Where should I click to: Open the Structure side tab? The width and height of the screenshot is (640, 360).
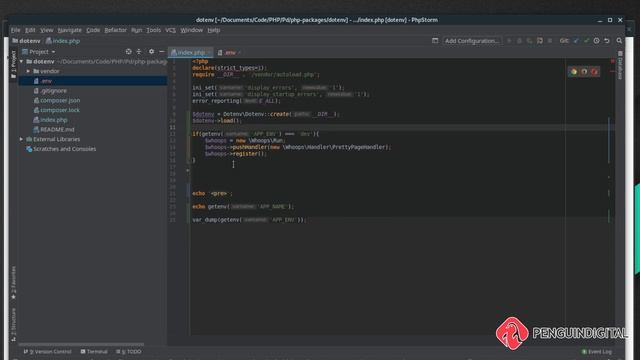click(13, 324)
